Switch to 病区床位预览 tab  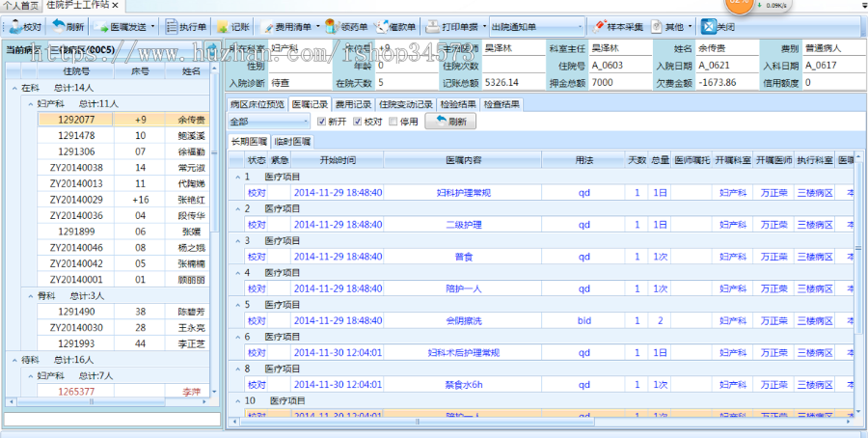point(258,104)
